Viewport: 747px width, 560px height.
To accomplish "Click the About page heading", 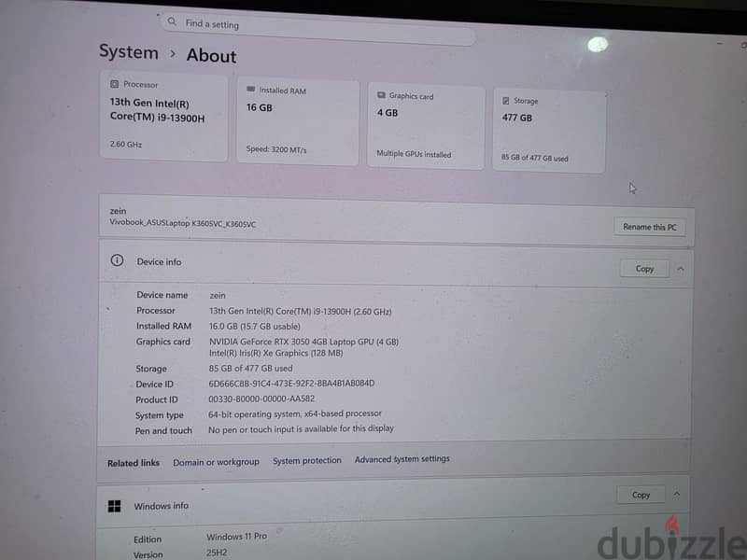I will pos(212,55).
